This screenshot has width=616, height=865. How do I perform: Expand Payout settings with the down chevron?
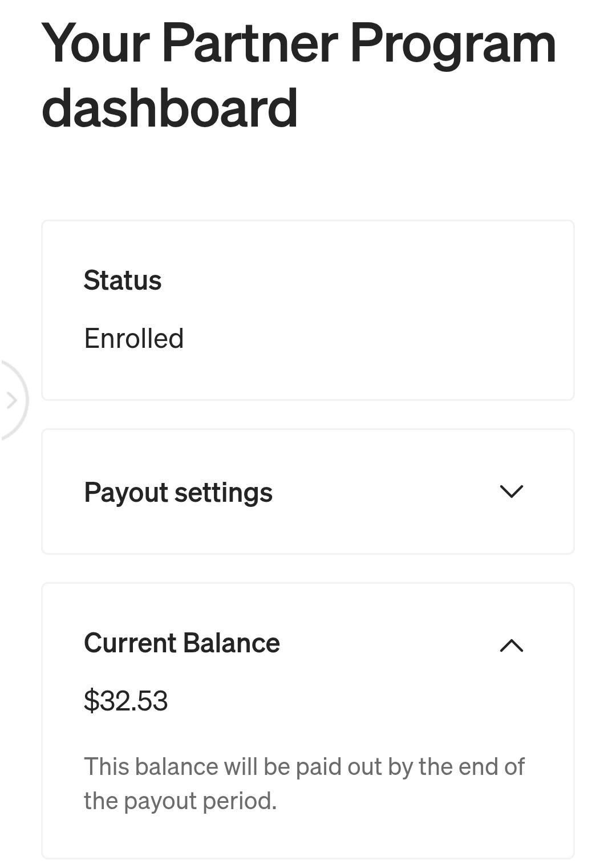(511, 492)
